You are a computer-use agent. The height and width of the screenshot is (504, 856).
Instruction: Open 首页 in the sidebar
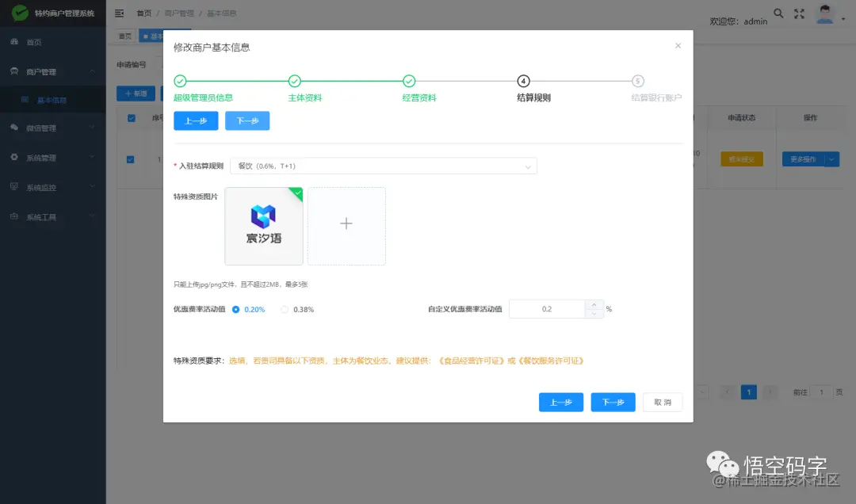(x=53, y=42)
